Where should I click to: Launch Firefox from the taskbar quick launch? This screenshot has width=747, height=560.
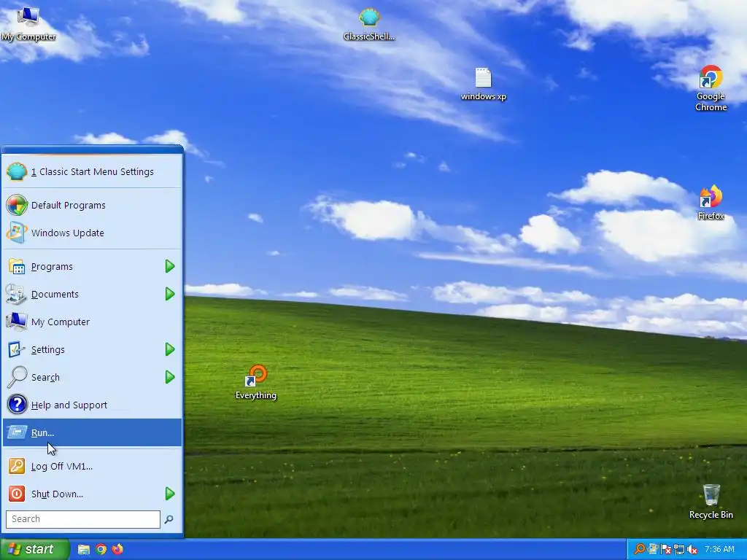coord(117,550)
